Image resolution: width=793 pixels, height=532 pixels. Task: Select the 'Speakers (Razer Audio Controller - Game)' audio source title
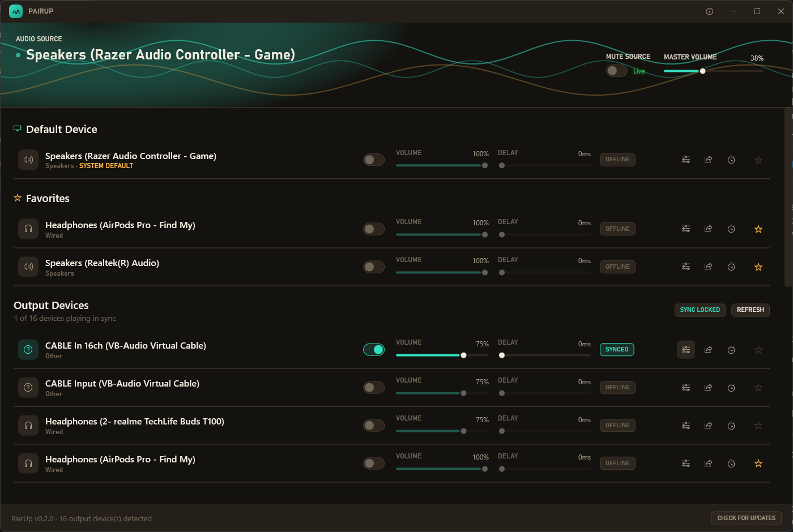(x=161, y=55)
